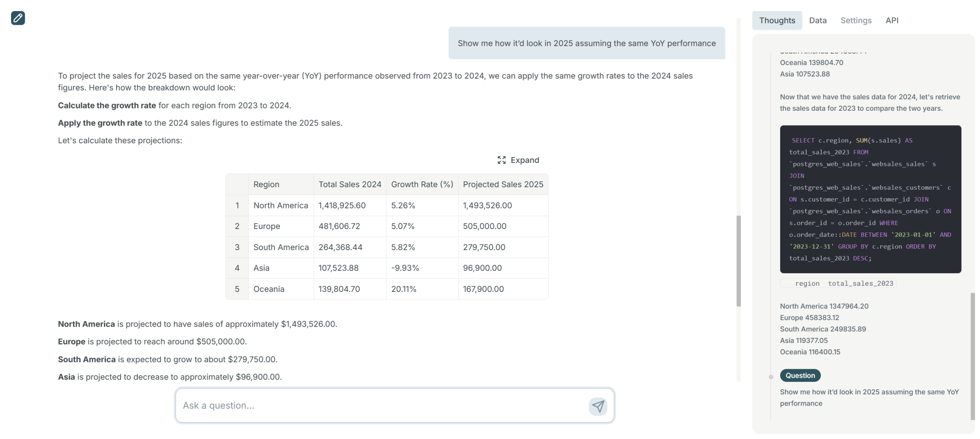Select the North America row in the table
This screenshot has height=439, width=980.
tap(281, 205)
